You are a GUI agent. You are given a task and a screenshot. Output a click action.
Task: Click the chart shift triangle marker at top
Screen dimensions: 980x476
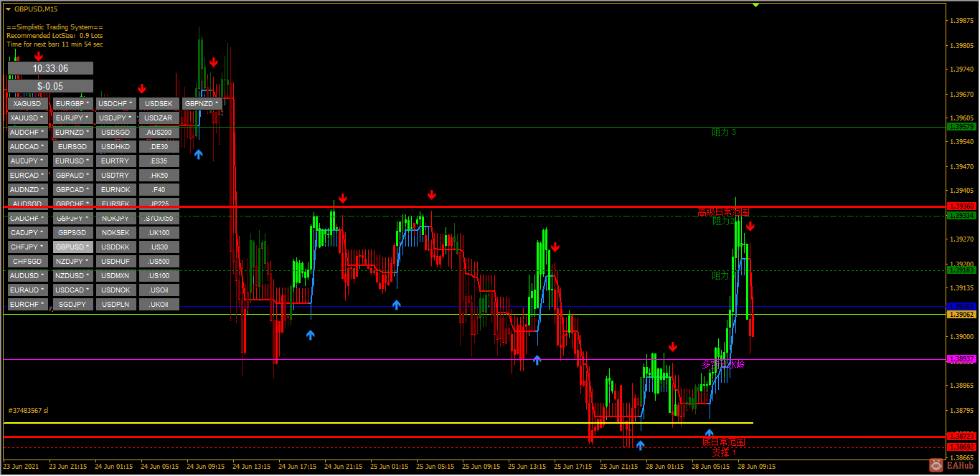(755, 5)
